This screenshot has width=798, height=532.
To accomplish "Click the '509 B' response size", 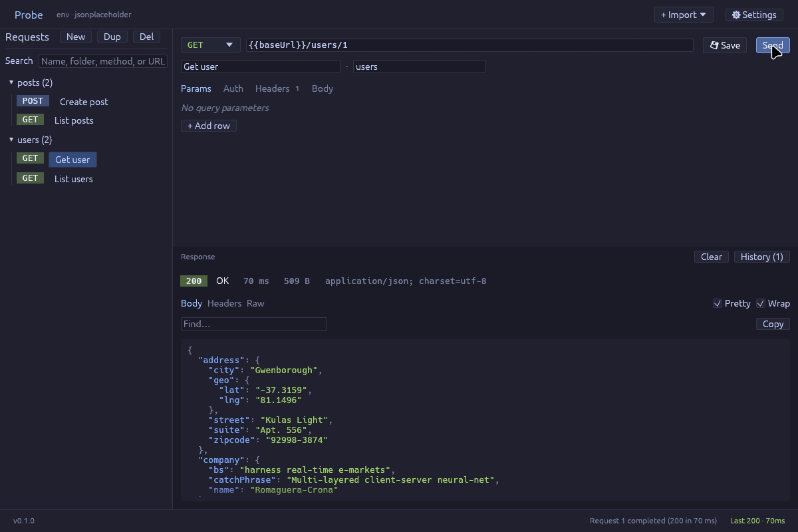I will (297, 281).
